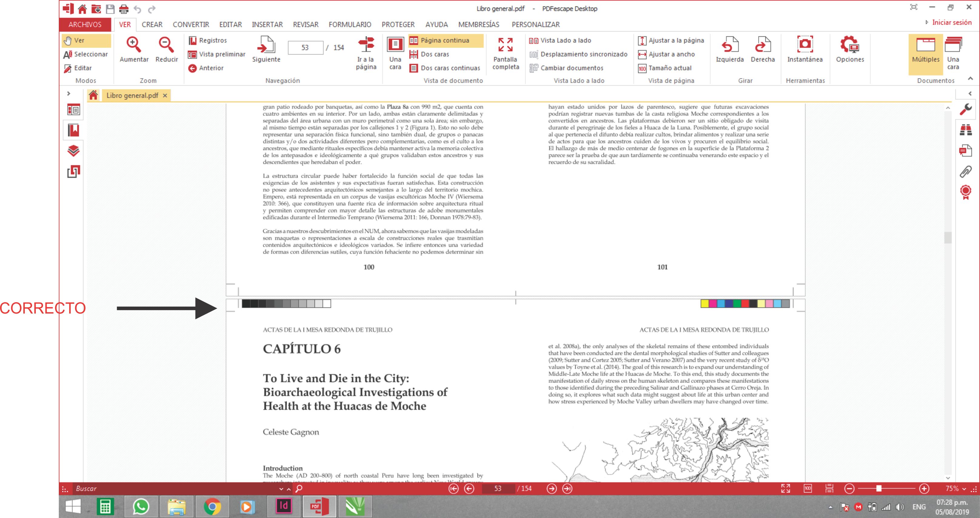Show hidden tray icons arrow
980x518 pixels.
pos(831,507)
